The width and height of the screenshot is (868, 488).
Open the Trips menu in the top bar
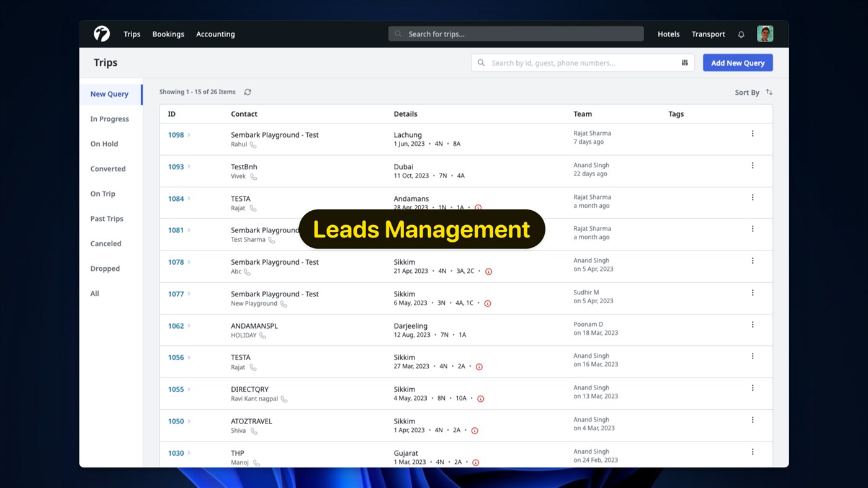pyautogui.click(x=132, y=34)
